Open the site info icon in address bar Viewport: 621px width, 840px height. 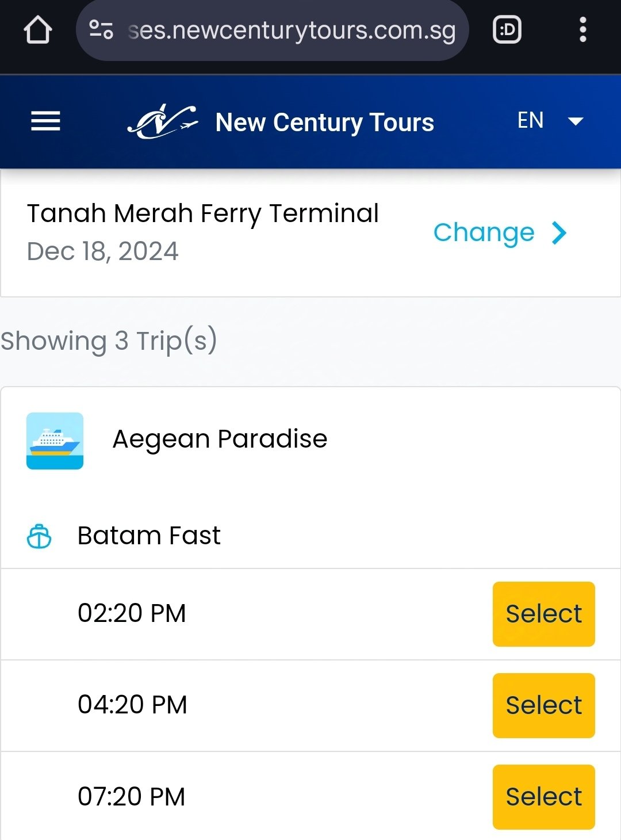point(101,30)
